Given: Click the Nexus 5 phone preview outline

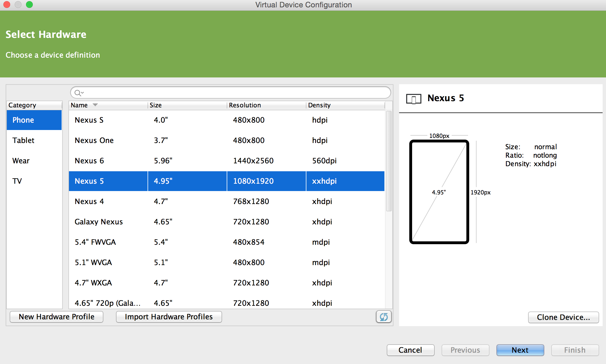Looking at the screenshot, I should pyautogui.click(x=439, y=192).
